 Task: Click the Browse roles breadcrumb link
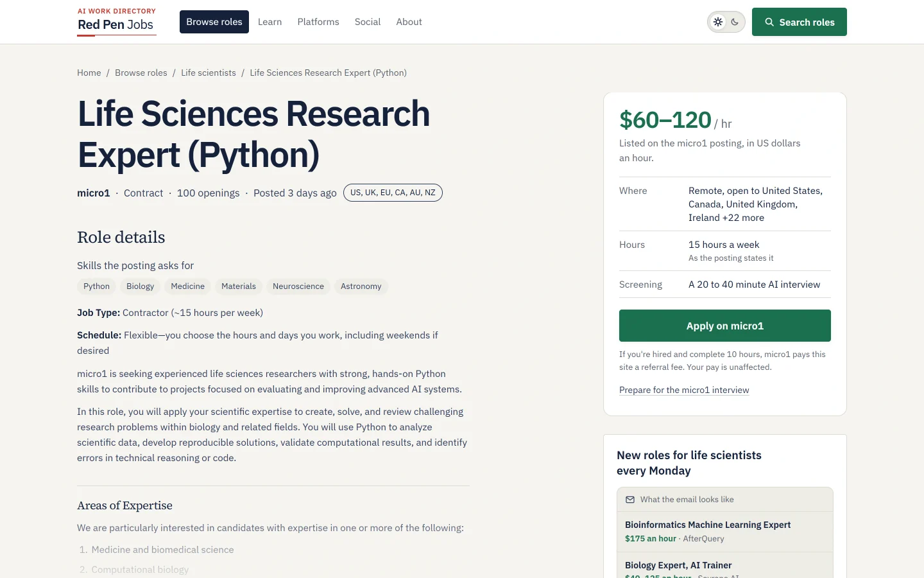[141, 73]
